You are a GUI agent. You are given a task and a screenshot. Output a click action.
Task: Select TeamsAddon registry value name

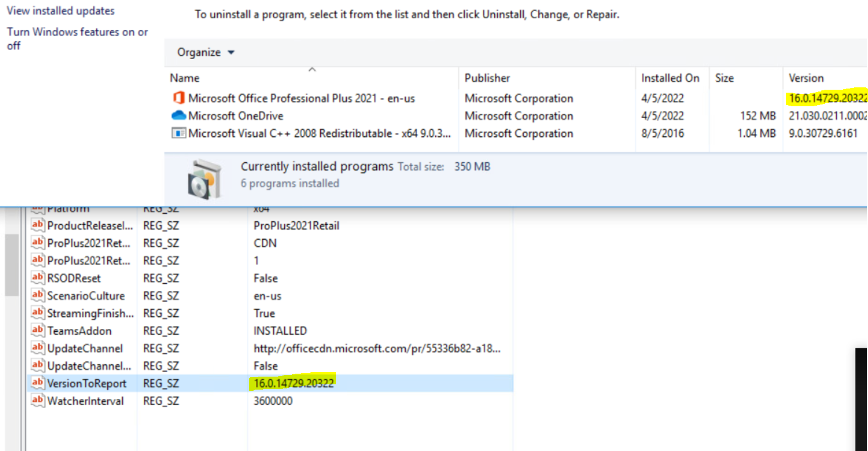(x=80, y=331)
